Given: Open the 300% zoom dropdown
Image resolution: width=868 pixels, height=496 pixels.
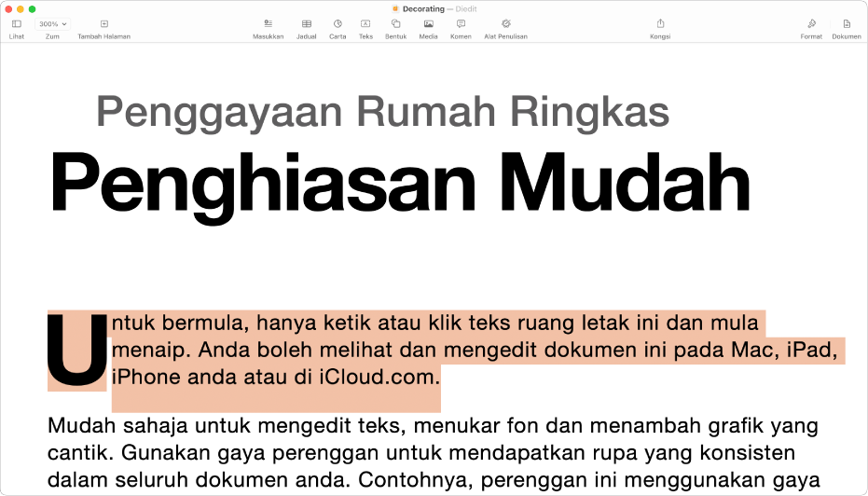Looking at the screenshot, I should (52, 24).
